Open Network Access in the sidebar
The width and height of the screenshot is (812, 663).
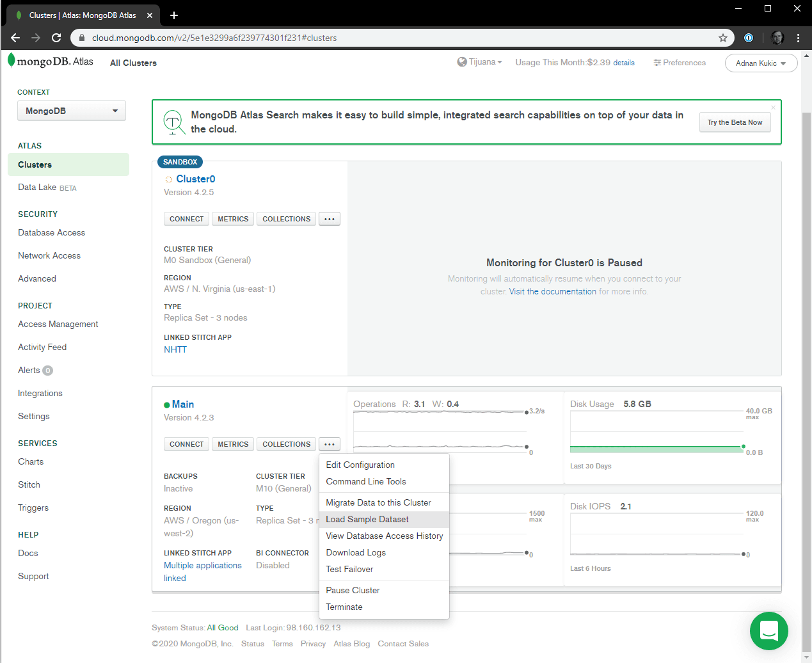click(x=49, y=255)
